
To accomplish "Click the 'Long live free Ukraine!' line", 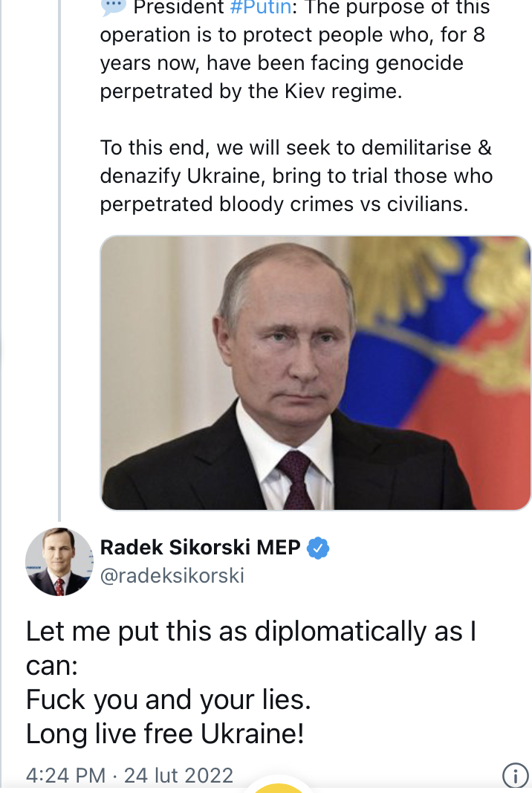I will click(165, 734).
